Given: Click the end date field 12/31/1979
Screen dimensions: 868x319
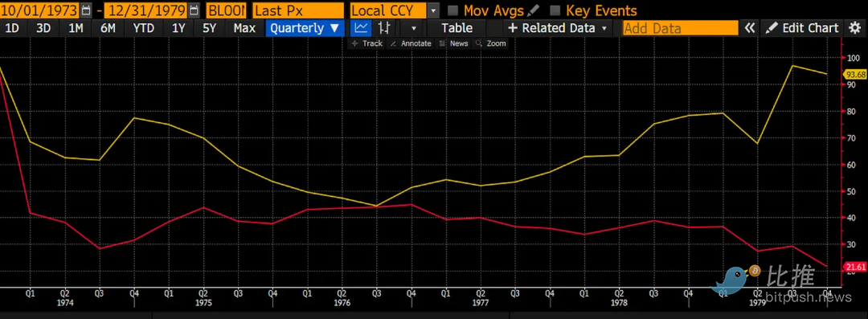Looking at the screenshot, I should pos(145,10).
